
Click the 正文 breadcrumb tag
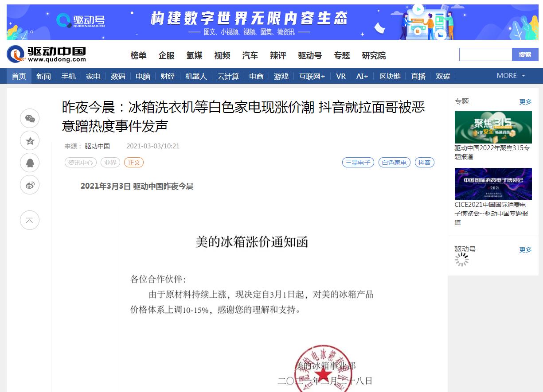tap(134, 163)
